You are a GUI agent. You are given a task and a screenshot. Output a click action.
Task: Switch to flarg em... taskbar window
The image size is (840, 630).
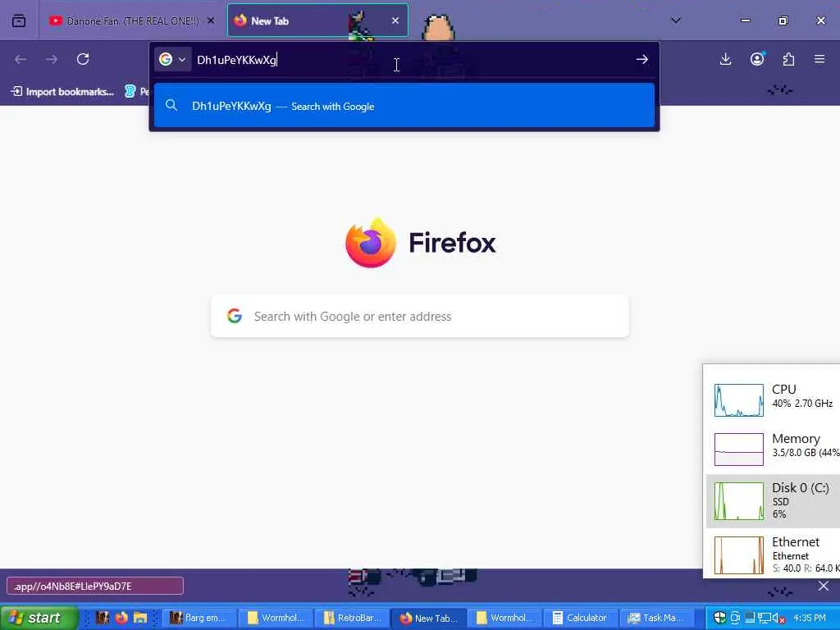[199, 618]
